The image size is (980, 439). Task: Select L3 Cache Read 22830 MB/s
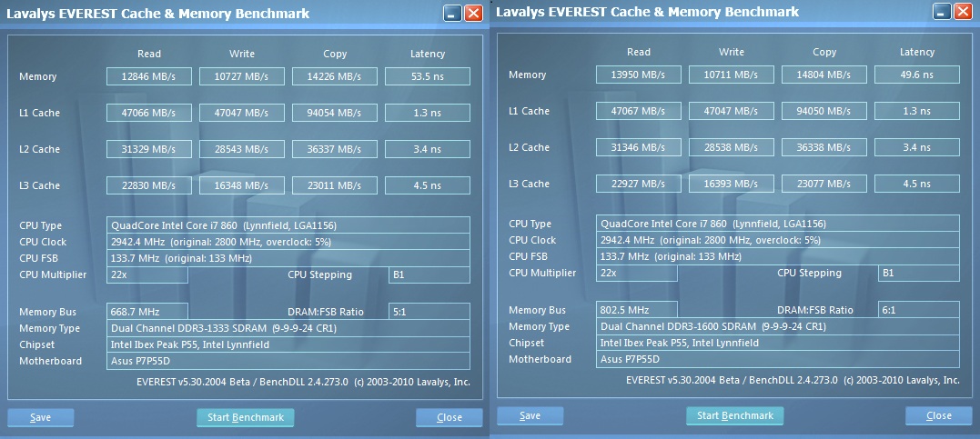(x=148, y=185)
